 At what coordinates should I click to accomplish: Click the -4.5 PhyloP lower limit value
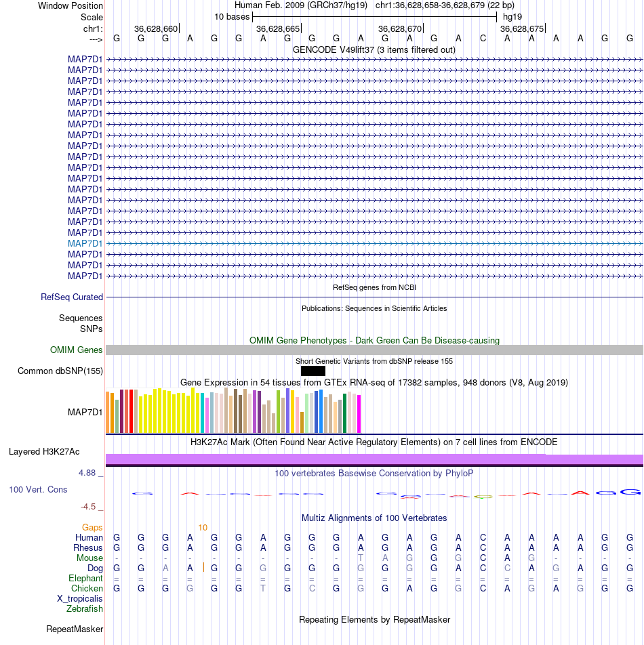coord(88,506)
